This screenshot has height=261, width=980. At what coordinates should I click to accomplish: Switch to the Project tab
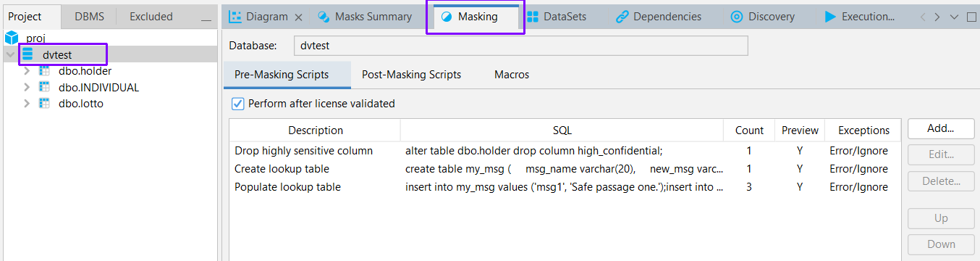coord(25,16)
